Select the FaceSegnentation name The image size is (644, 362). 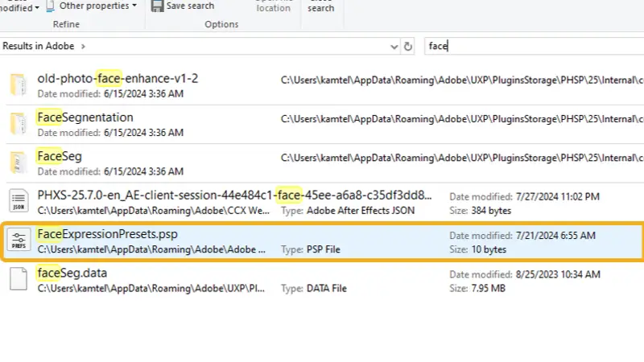(x=85, y=117)
